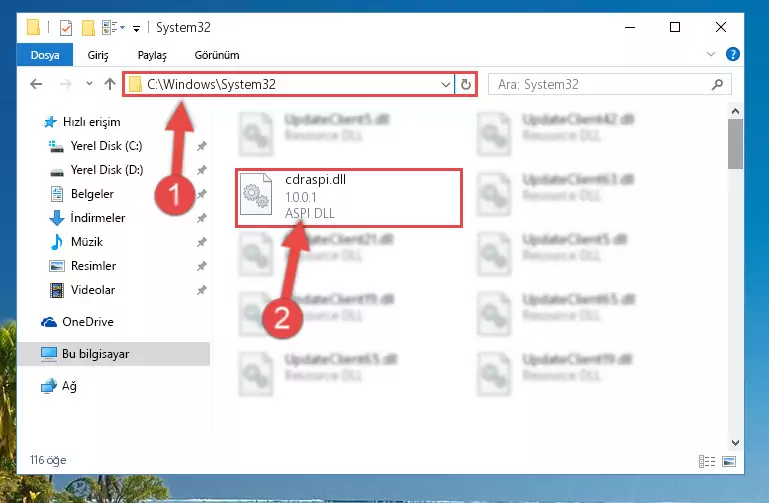Click the ASPI DLL description text

coord(309,213)
